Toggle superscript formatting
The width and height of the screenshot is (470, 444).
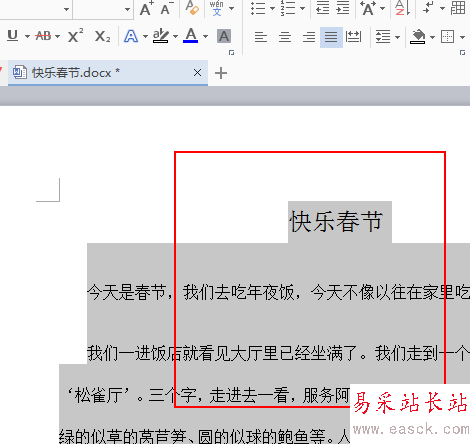coord(76,36)
